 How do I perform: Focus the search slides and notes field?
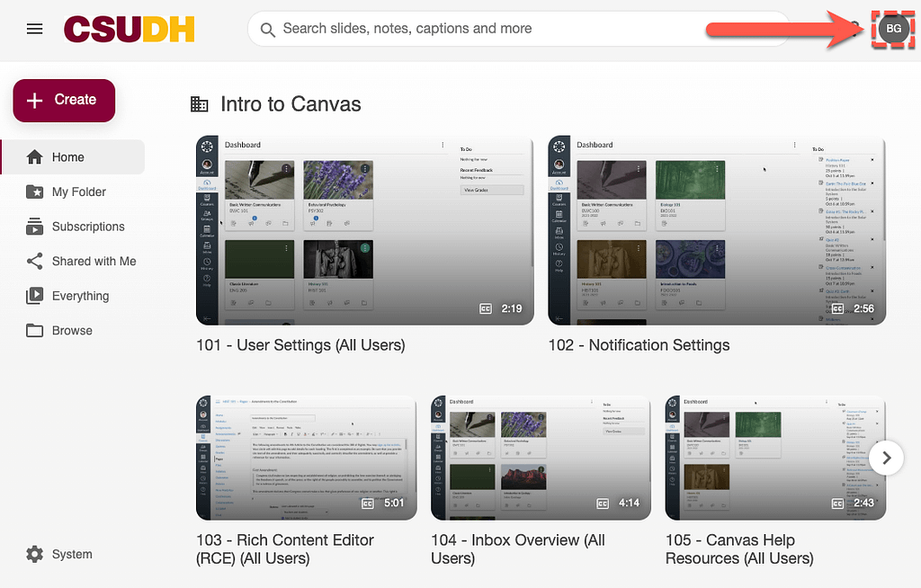click(519, 29)
